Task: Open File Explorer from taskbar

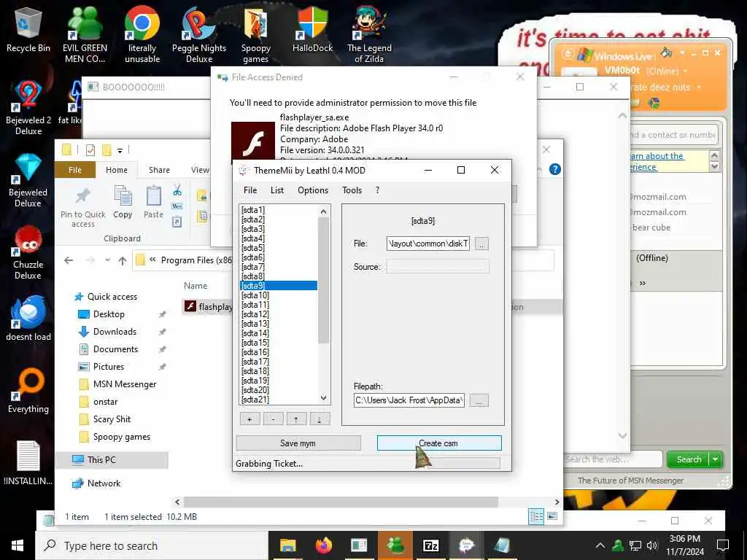Action: point(287,545)
